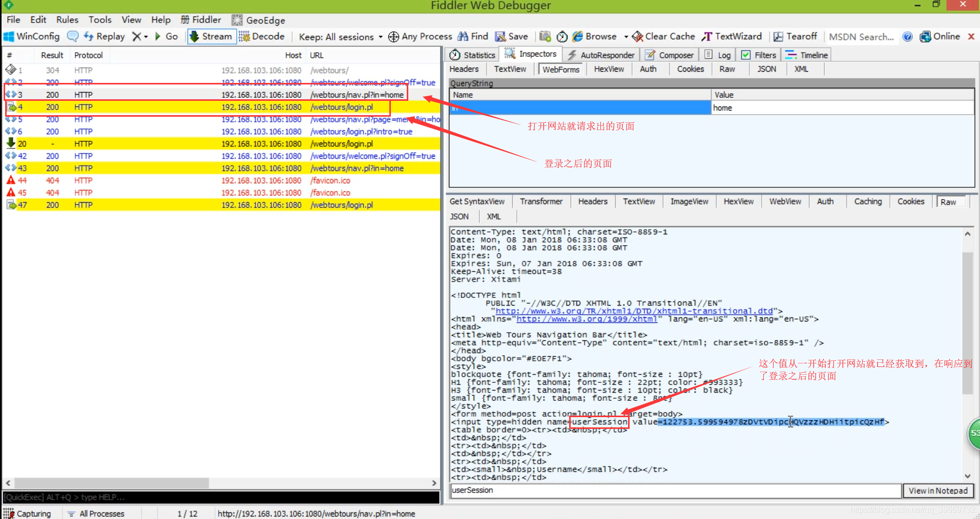Viewport: 980px width, 519px height.
Task: Switch to the AutoResponder tab
Action: click(x=601, y=55)
